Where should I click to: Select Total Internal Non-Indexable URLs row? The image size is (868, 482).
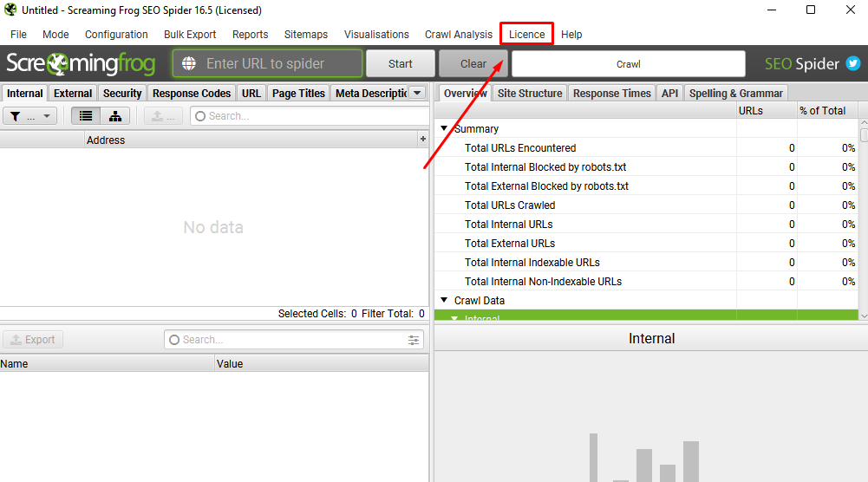[647, 282]
